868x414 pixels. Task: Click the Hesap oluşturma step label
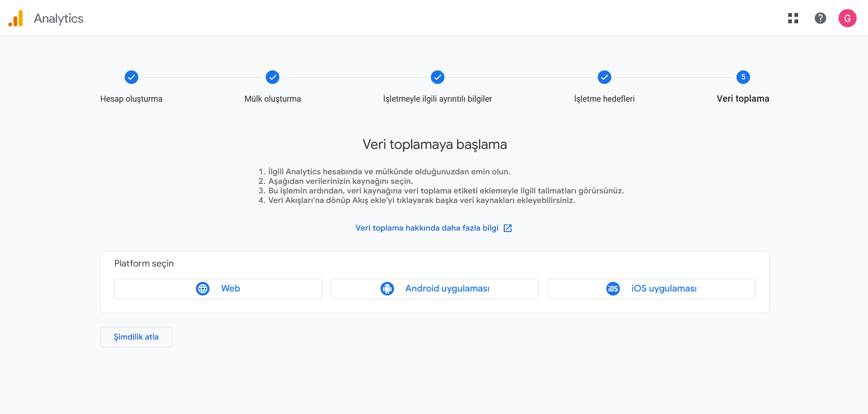pyautogui.click(x=131, y=99)
